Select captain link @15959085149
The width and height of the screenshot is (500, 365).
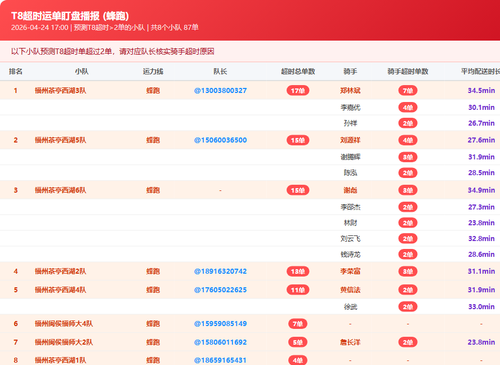point(220,324)
